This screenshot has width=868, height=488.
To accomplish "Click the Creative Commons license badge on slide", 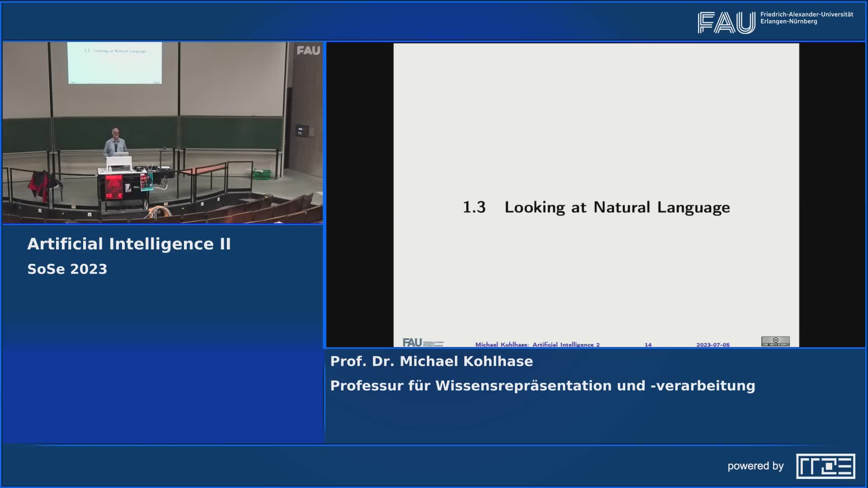I will pos(775,341).
